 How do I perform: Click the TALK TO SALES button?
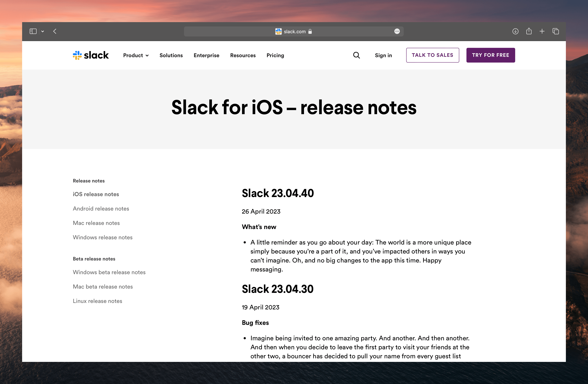pyautogui.click(x=432, y=55)
